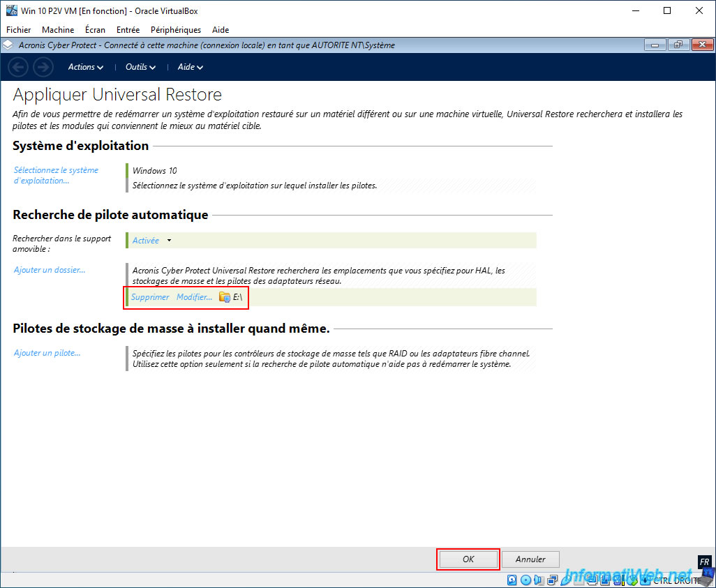
Task: Click the VirtualBox network status icon
Action: (552, 580)
